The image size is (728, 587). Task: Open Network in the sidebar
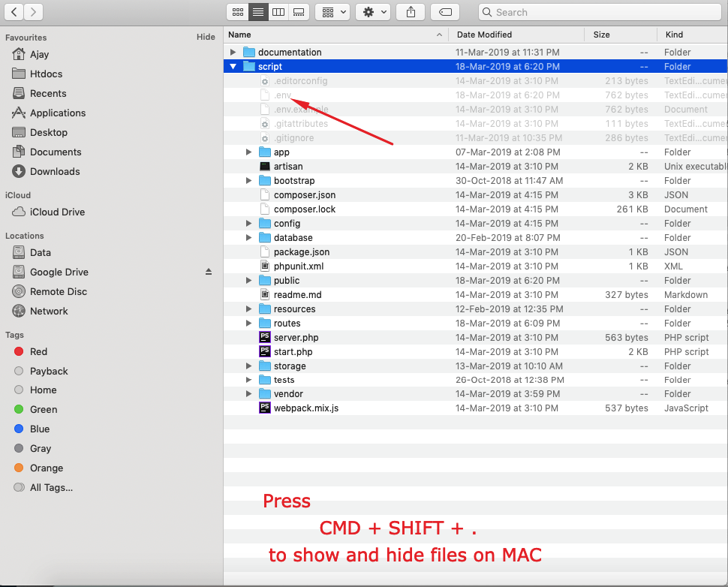(49, 312)
